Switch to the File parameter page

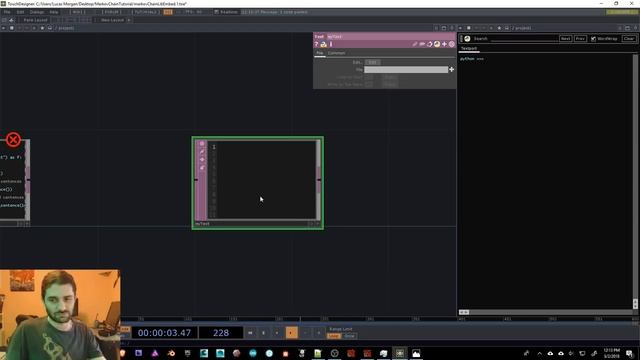[x=320, y=53]
